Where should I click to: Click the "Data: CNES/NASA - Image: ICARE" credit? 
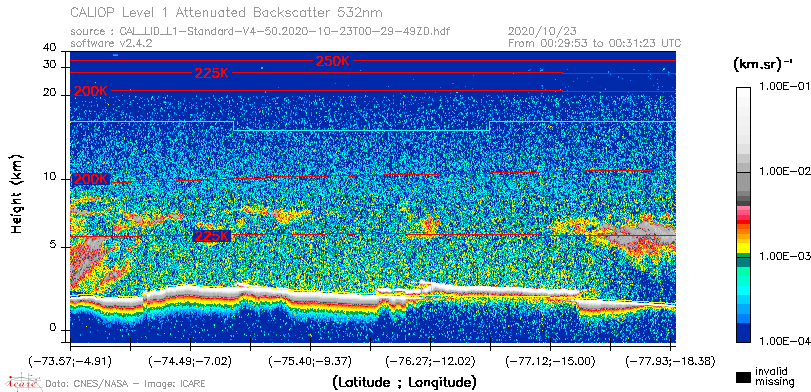pyautogui.click(x=126, y=384)
